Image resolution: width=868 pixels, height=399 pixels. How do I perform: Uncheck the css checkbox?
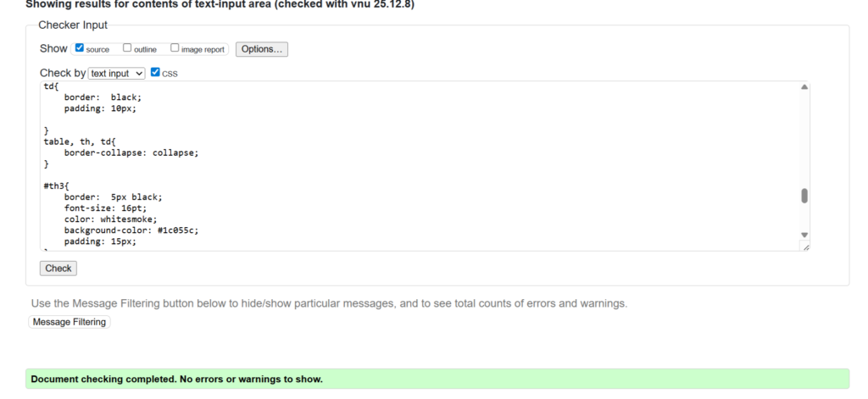pyautogui.click(x=155, y=73)
